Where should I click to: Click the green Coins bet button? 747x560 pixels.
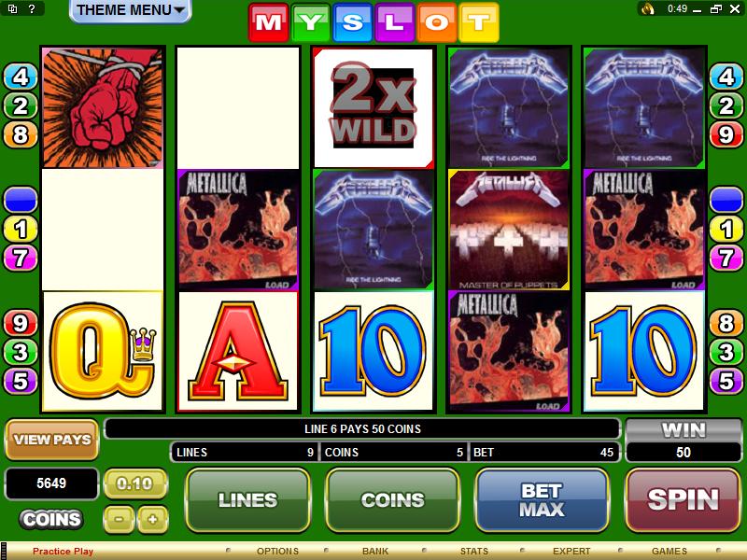click(392, 500)
